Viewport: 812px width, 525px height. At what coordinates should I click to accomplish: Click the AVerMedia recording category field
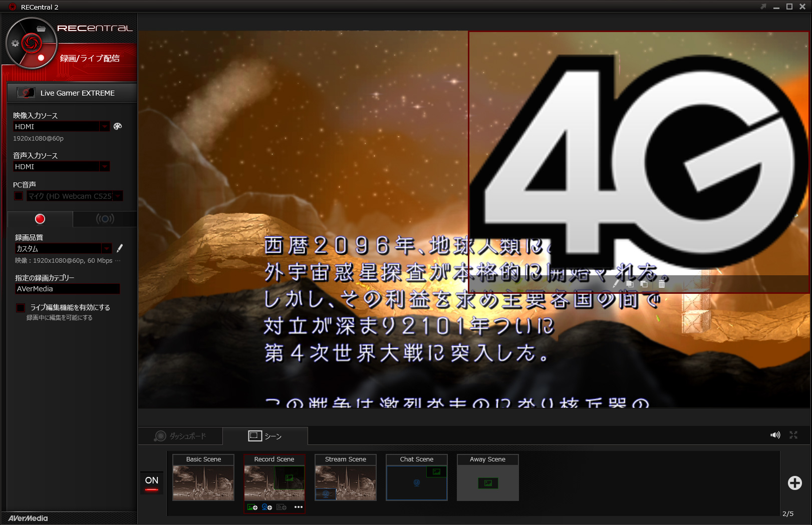click(x=67, y=289)
